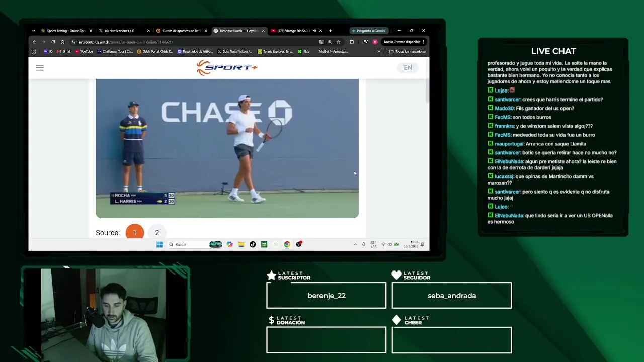Click the zoom magnifier icon in address bar
644x362 pixels.
[330, 42]
